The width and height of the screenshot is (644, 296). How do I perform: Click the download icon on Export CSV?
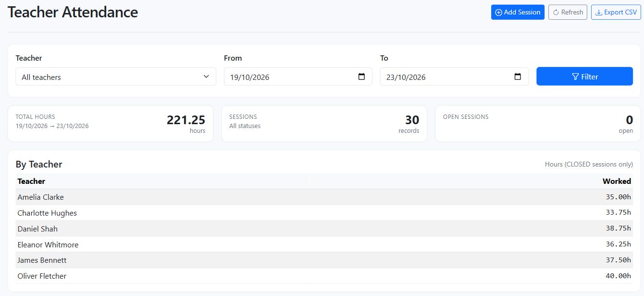click(599, 13)
